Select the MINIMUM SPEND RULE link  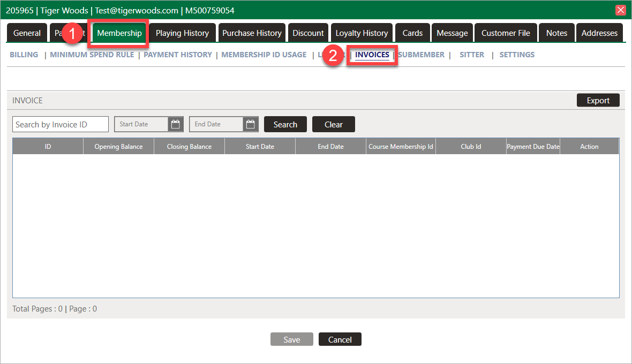pyautogui.click(x=92, y=55)
